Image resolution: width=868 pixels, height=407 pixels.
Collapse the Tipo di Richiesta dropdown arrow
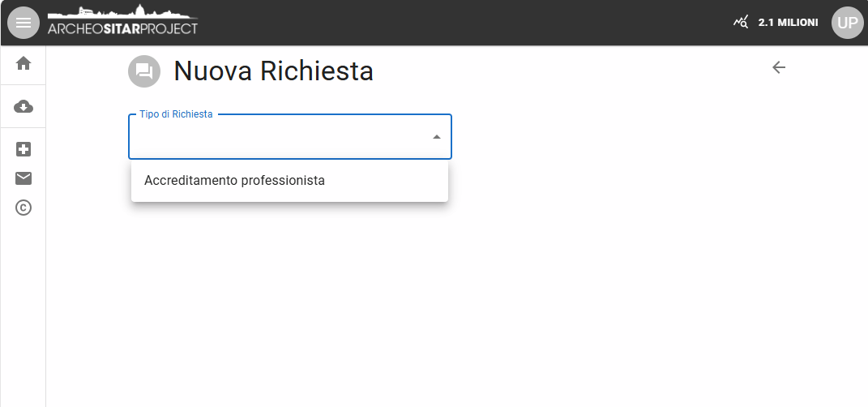coord(437,137)
